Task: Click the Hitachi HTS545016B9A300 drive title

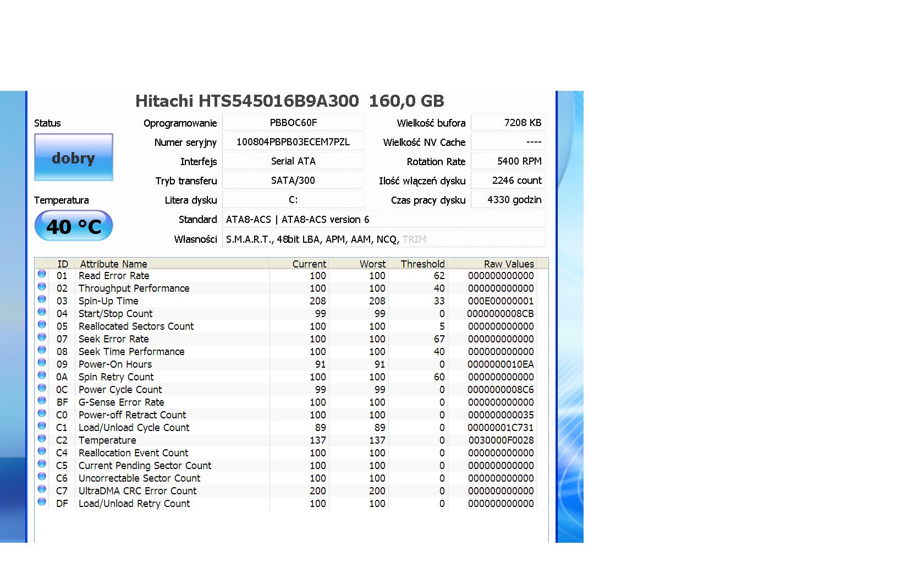Action: pyautogui.click(x=290, y=101)
